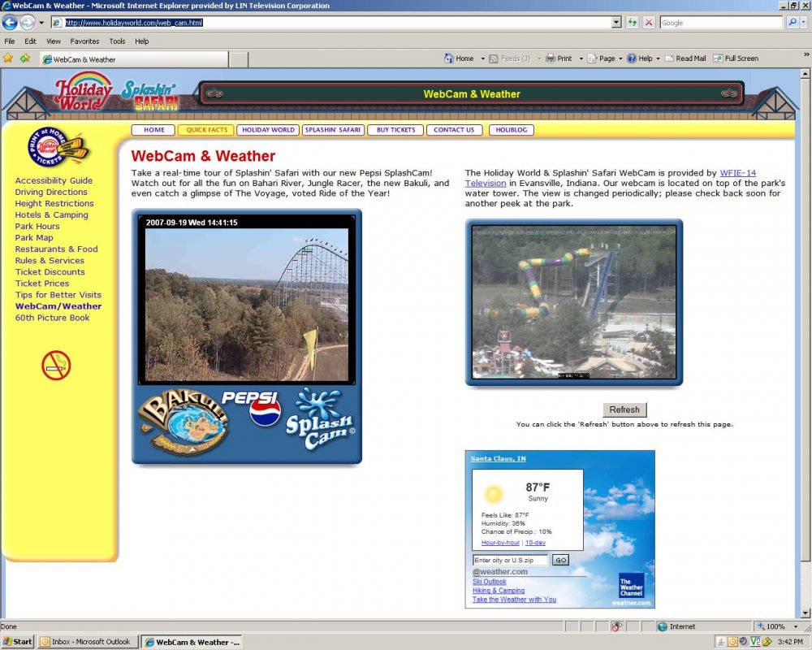
Task: Select the BUY TICKETS navigation tab
Action: [x=397, y=130]
